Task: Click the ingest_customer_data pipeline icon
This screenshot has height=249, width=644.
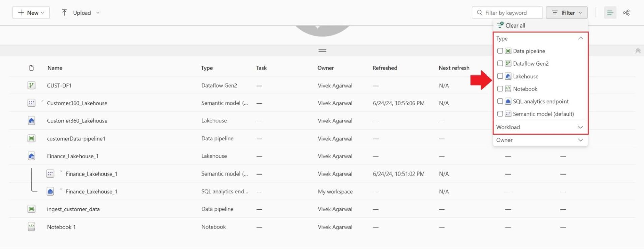Action: (x=31, y=209)
